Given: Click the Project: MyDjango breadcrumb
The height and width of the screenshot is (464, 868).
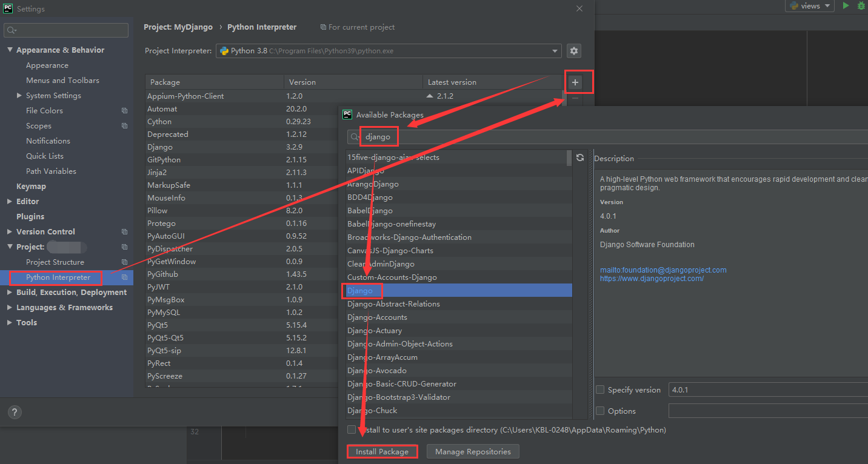Looking at the screenshot, I should click(178, 27).
